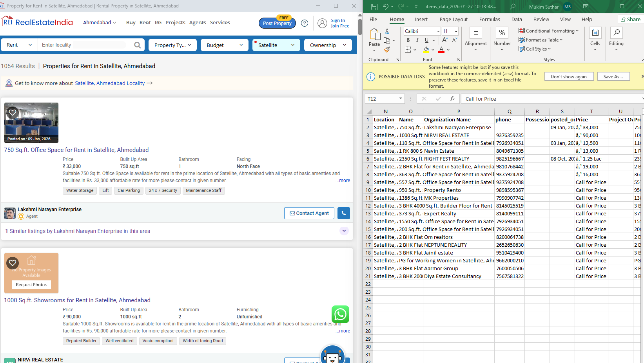Toggle italic formatting in the Font group
Screen dimensions: 644x363
click(417, 40)
